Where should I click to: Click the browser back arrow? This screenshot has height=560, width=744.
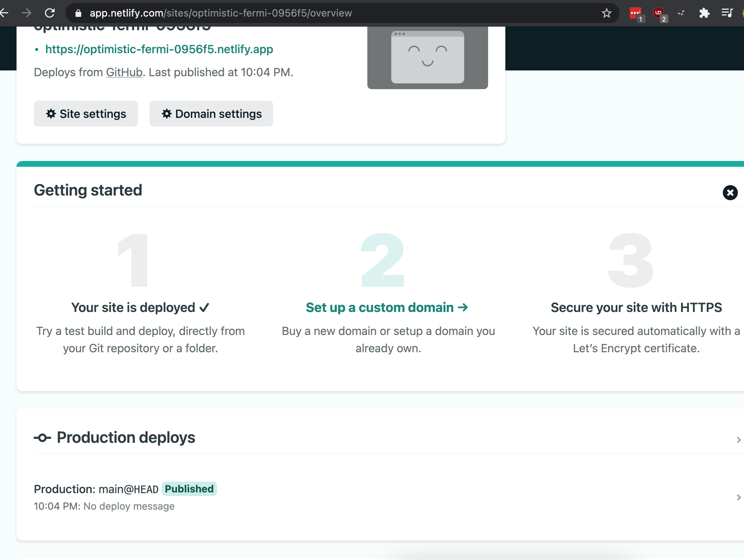tap(4, 13)
